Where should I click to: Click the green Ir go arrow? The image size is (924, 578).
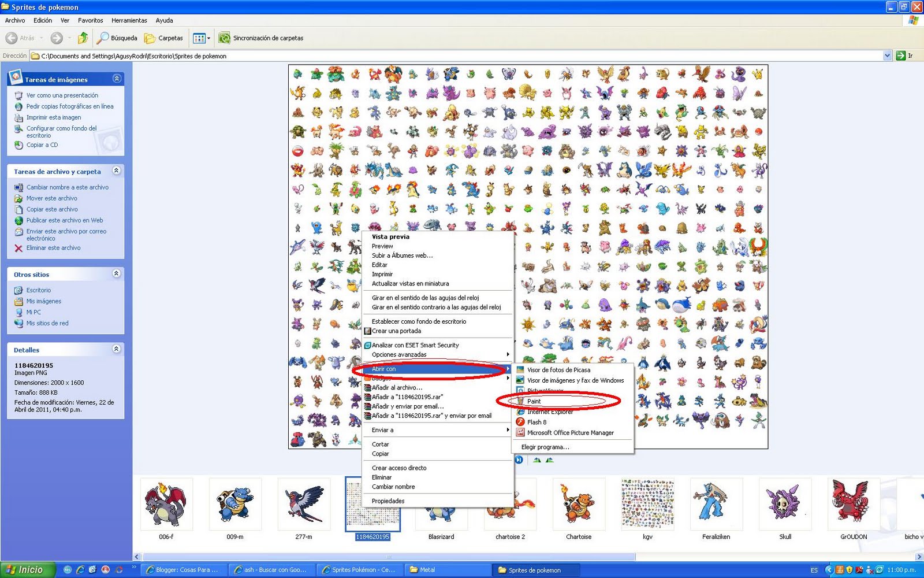click(901, 56)
